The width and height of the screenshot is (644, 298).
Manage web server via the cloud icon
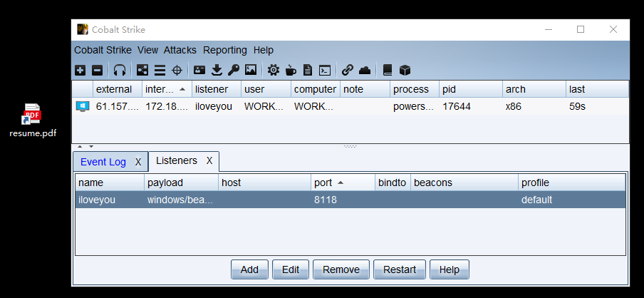point(365,71)
